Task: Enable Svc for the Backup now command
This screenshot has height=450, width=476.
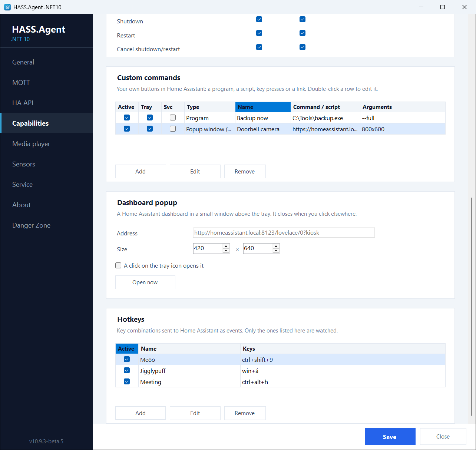Action: 173,118
